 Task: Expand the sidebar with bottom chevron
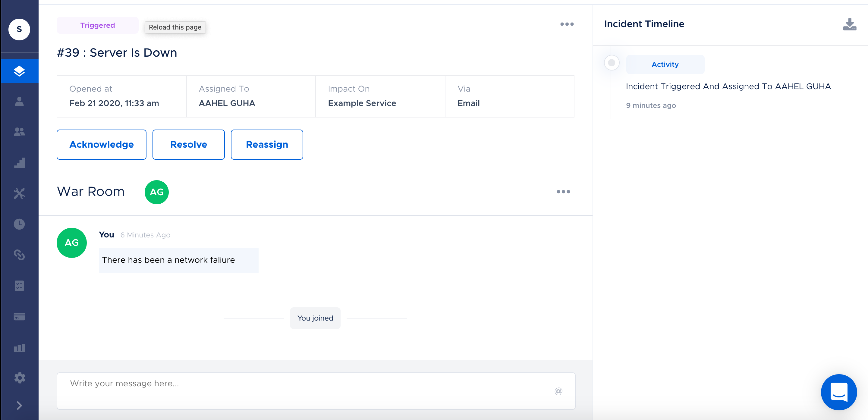(19, 405)
